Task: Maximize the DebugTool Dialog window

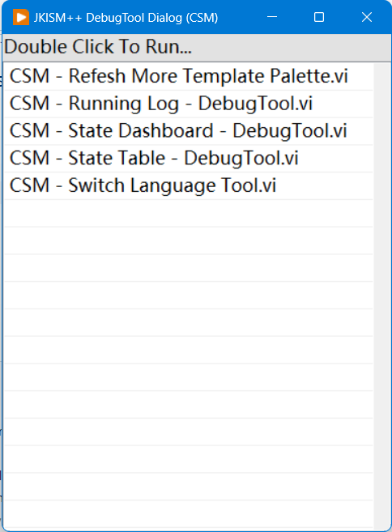Action: 319,17
